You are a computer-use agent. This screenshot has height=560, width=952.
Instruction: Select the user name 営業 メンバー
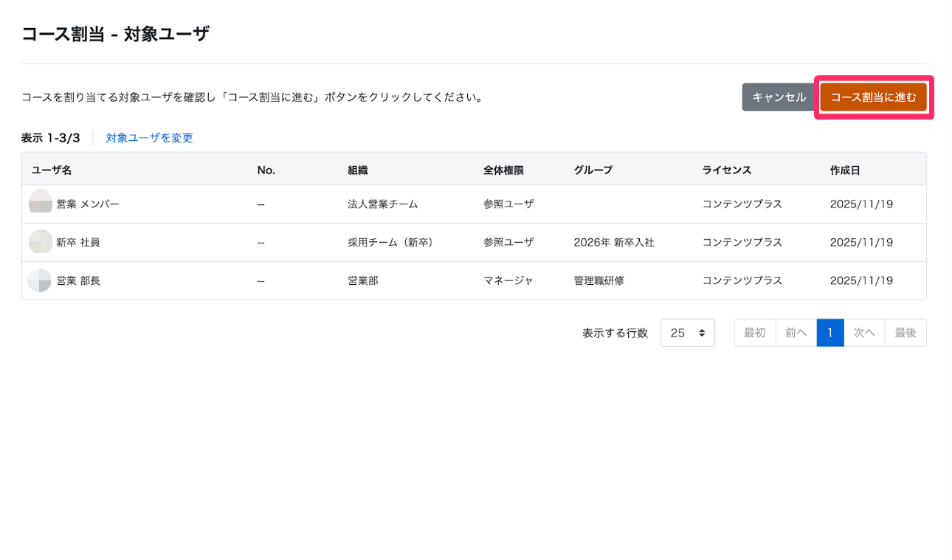pyautogui.click(x=88, y=204)
